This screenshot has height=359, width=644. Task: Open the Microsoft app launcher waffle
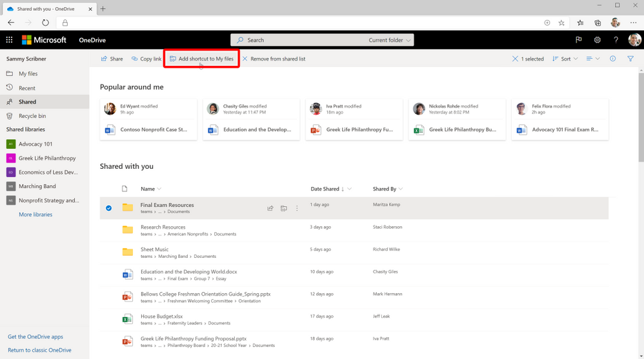point(9,40)
